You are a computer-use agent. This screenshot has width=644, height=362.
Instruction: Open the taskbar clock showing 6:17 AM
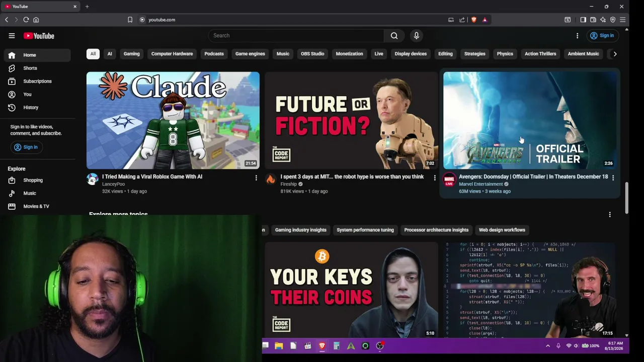coord(614,346)
